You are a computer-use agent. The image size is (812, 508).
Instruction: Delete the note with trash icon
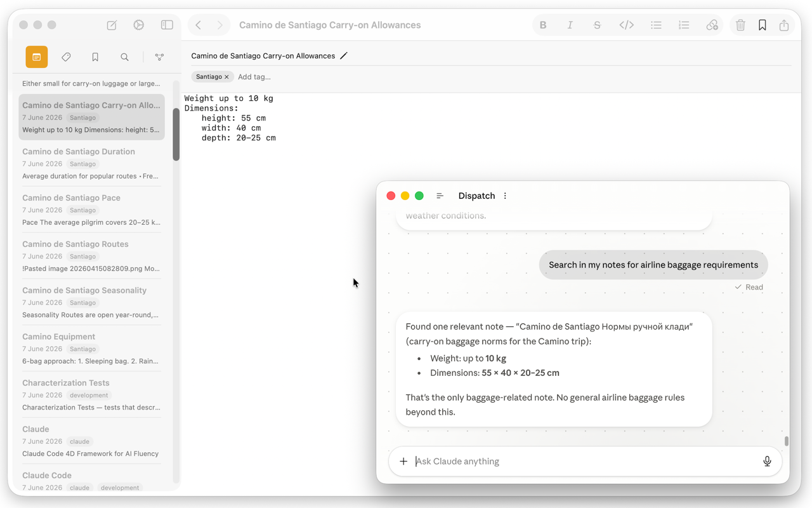pos(740,25)
